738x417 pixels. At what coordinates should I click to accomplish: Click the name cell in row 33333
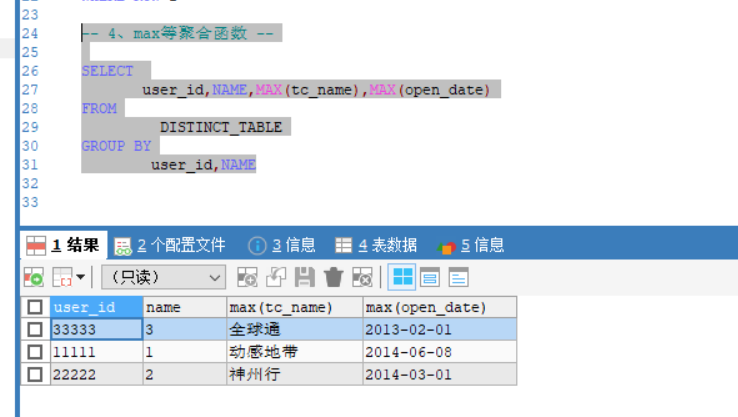click(184, 329)
